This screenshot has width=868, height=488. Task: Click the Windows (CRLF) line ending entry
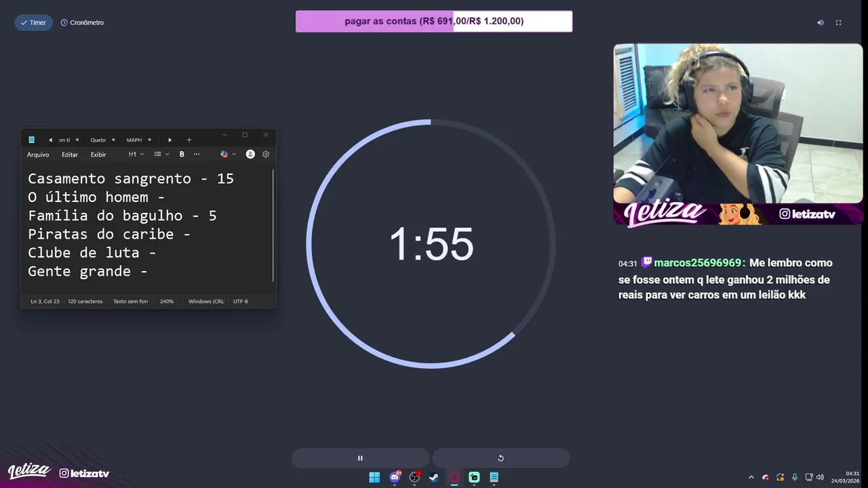pyautogui.click(x=206, y=301)
